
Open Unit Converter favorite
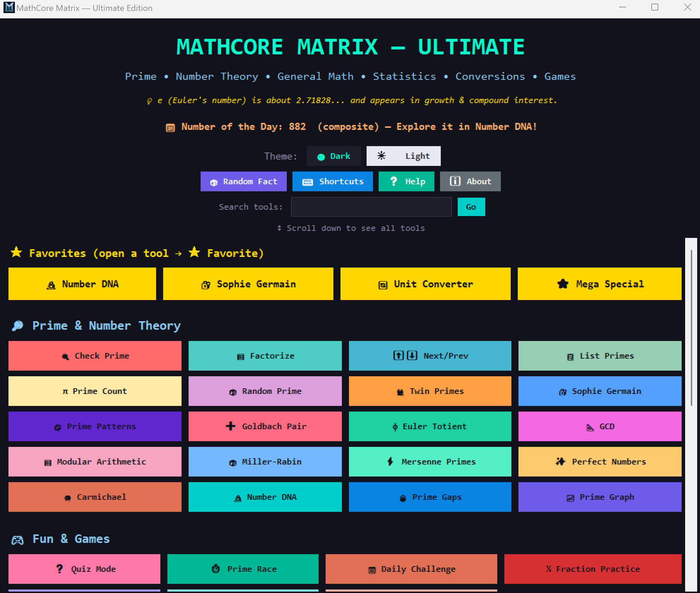coord(425,284)
